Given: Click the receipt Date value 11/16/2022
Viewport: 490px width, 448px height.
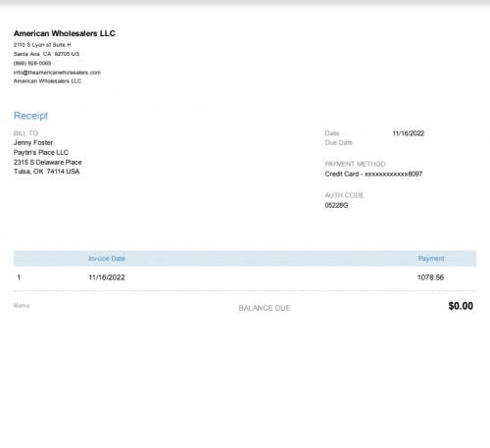Looking at the screenshot, I should click(409, 133).
